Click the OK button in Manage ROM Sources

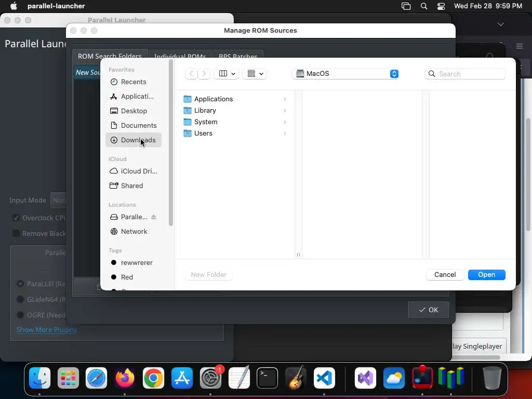click(429, 310)
